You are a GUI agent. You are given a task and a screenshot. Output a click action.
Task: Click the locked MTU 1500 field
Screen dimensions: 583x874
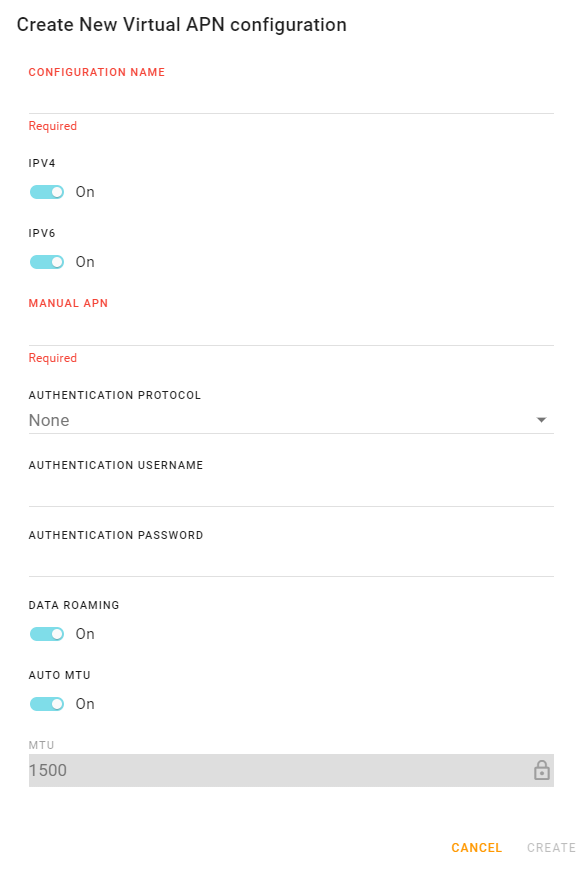point(291,770)
